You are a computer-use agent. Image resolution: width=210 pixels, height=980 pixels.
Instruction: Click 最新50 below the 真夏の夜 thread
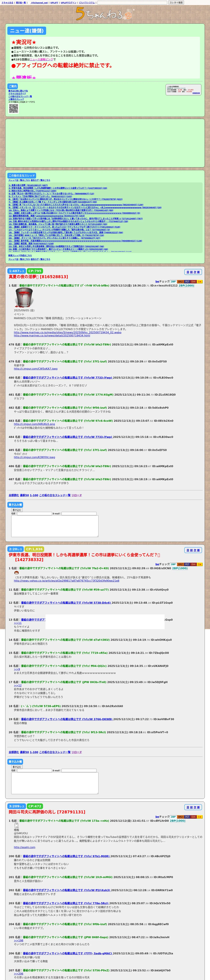coord(24,495)
